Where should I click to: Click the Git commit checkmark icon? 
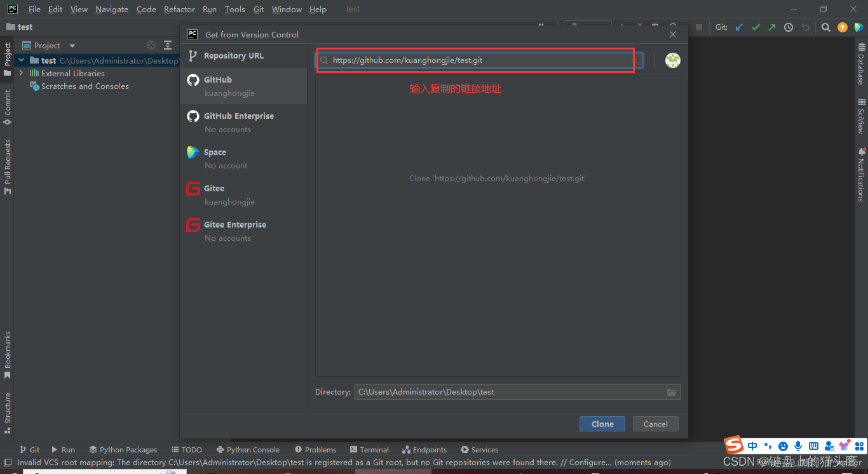756,27
